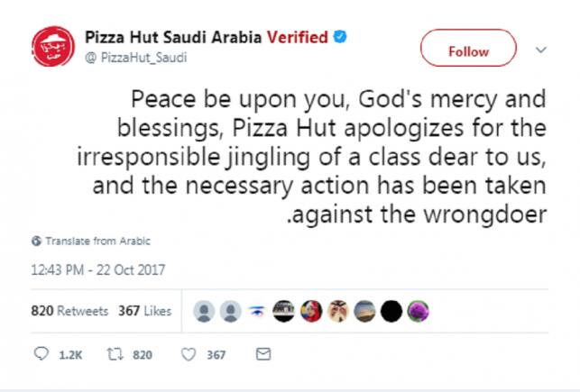Click the globe icon beside Translate

click(36, 242)
